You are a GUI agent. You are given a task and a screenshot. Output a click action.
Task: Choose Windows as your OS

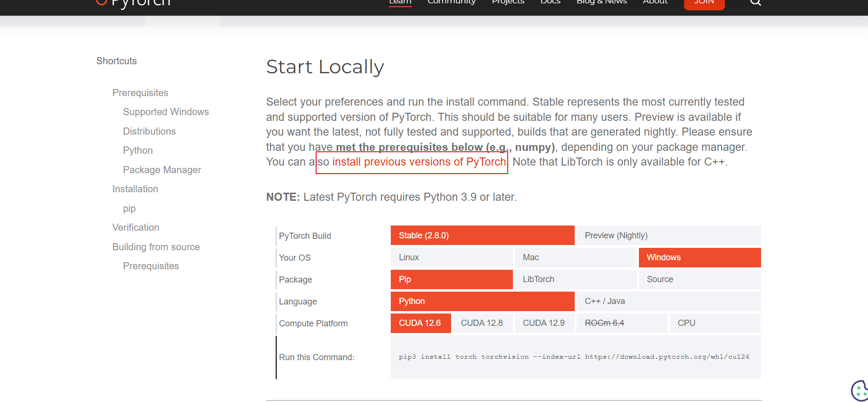click(700, 257)
